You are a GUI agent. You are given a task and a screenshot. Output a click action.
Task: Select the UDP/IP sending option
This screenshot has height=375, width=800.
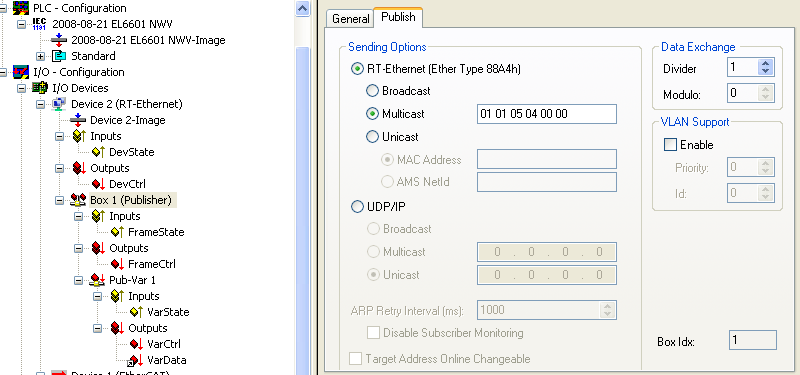[357, 207]
